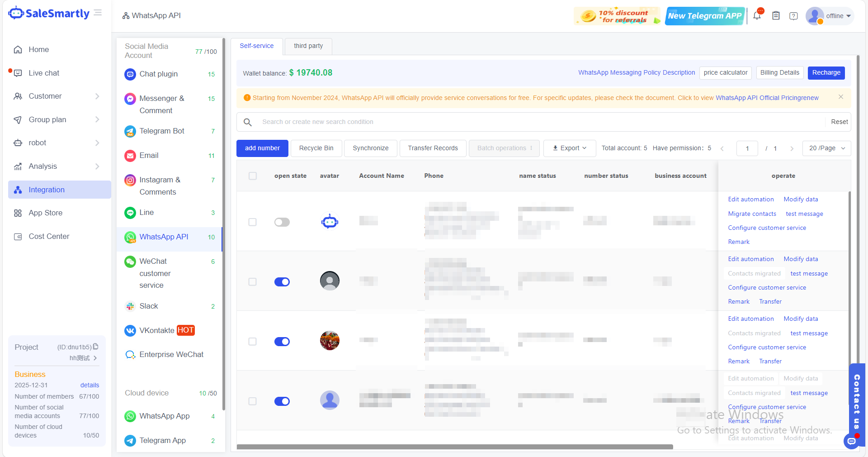Open WhatsApp Messaging Policy Description link
Image resolution: width=868 pixels, height=457 pixels.
(637, 73)
